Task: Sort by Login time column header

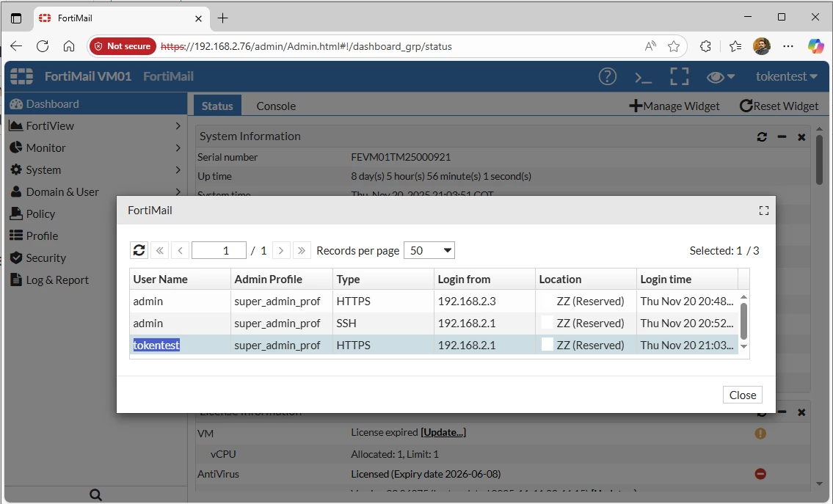Action: click(687, 279)
